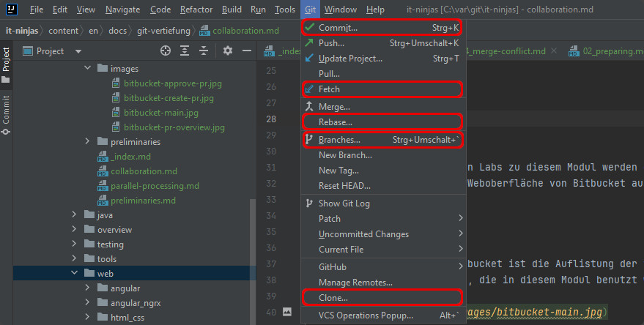Expand the angular folder
Viewport: 644px width, 325px height.
(x=87, y=288)
